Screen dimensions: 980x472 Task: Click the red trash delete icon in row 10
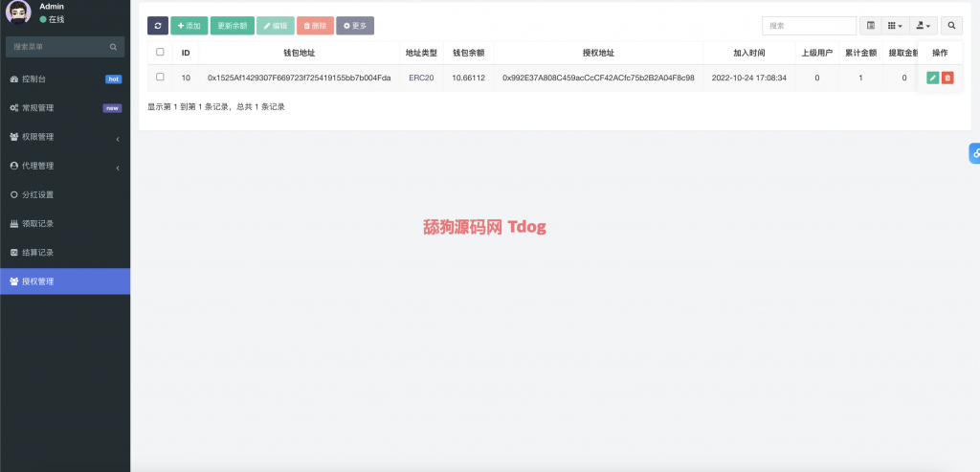947,78
